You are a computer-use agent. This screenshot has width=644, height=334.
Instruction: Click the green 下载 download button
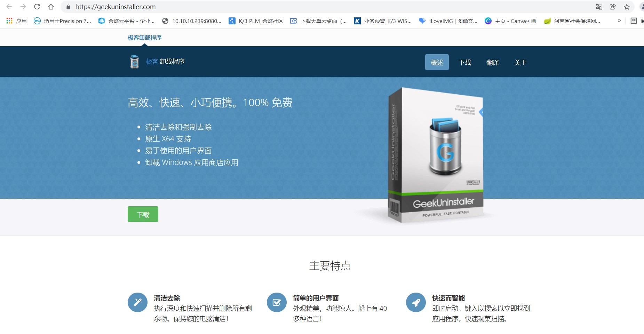point(143,214)
